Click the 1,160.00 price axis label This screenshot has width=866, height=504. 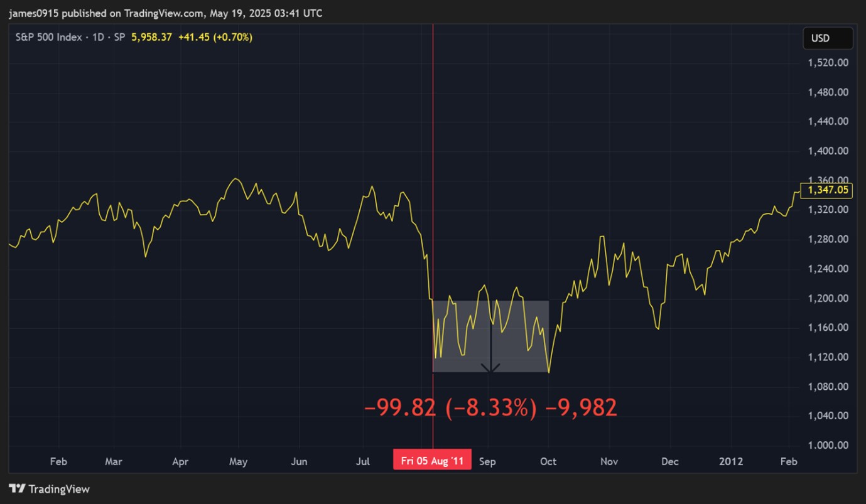click(828, 328)
